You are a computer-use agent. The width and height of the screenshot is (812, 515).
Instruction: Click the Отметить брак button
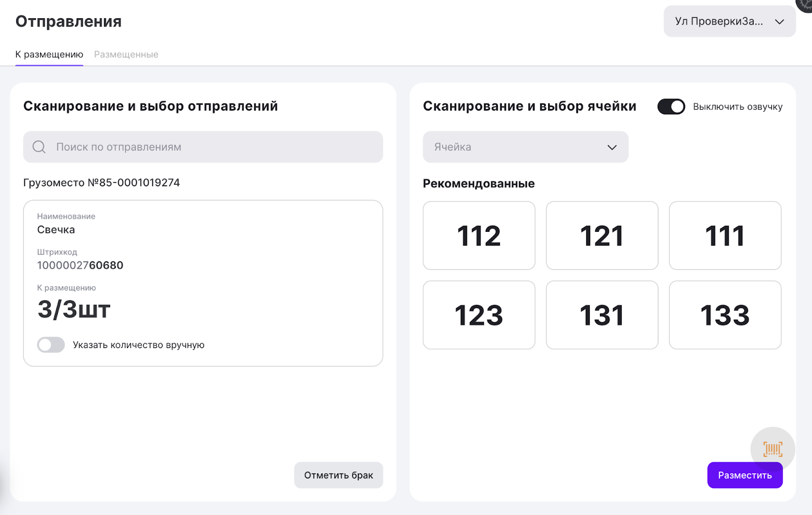(x=339, y=475)
